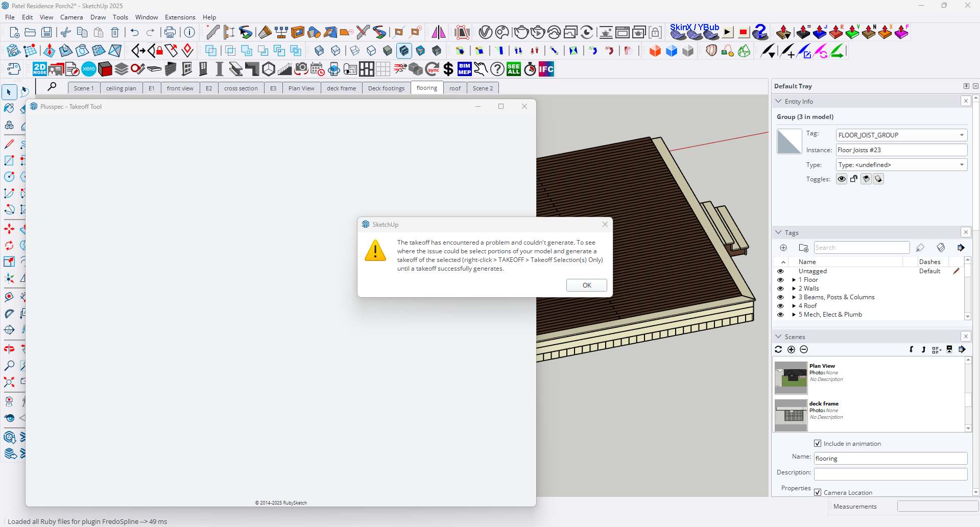Click the Add Tag plus icon

783,248
